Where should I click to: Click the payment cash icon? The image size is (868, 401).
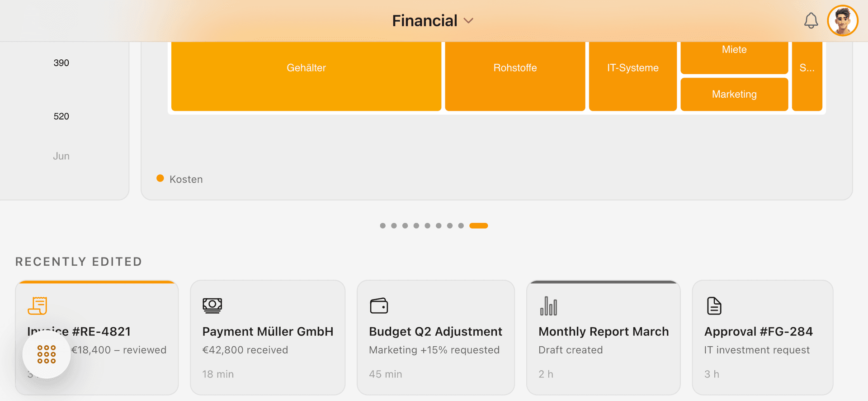click(212, 306)
